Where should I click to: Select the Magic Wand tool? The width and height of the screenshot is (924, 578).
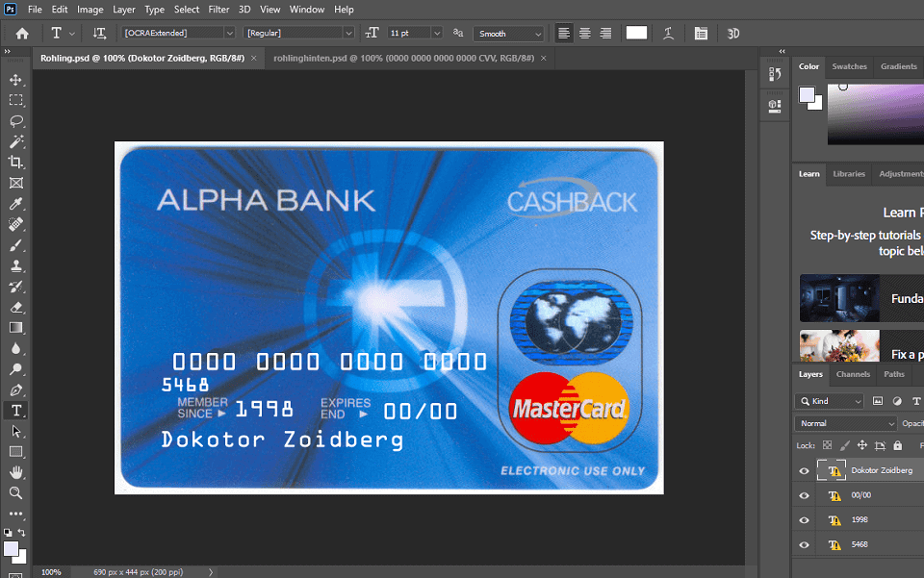coord(16,141)
